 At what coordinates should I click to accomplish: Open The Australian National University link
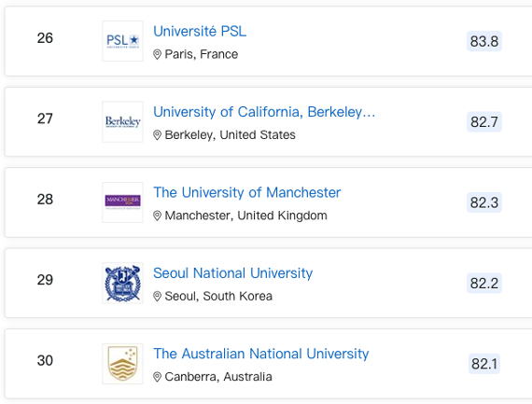point(261,354)
